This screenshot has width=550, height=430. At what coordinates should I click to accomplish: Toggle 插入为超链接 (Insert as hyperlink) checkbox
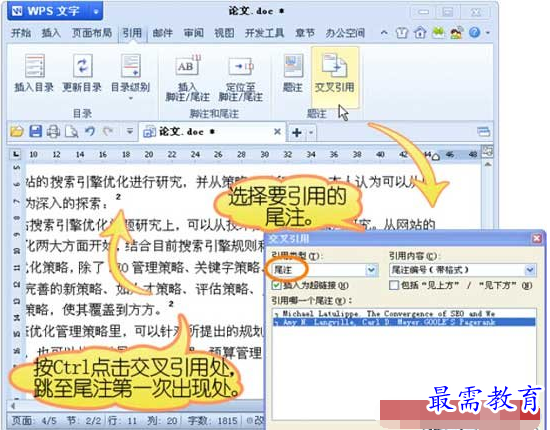tap(276, 285)
